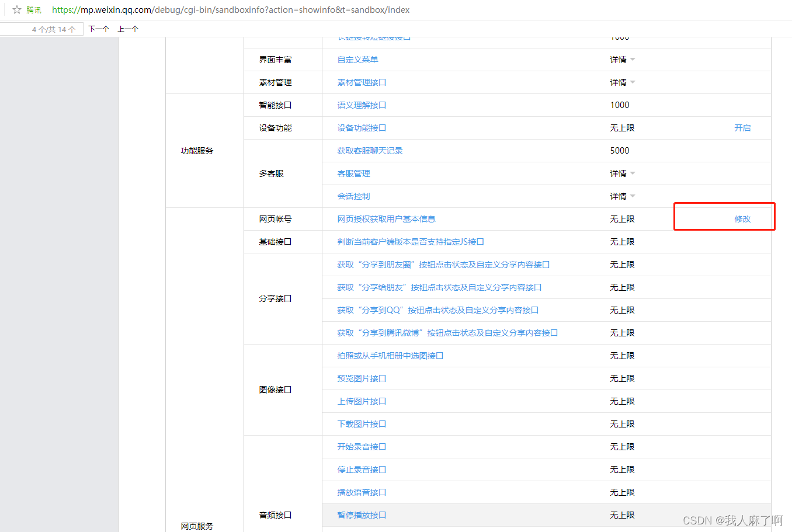Click 开启 for 设备功能接口
The image size is (792, 532).
point(742,128)
